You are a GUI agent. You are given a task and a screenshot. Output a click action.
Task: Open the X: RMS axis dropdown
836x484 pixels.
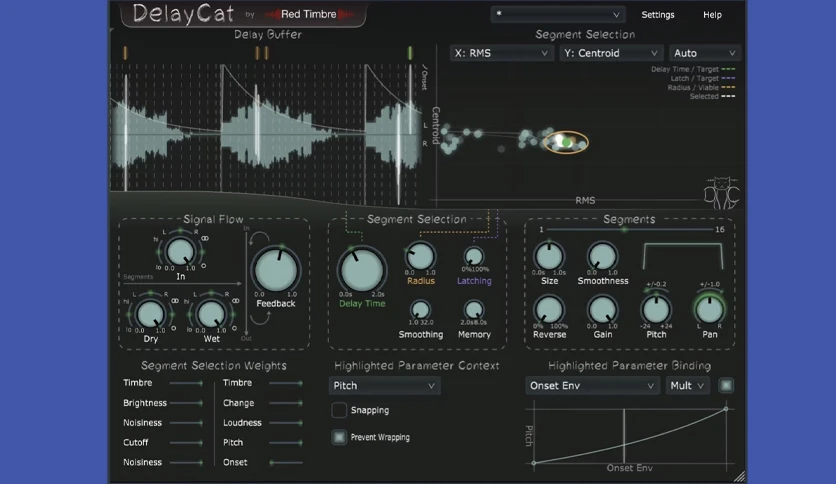click(500, 53)
